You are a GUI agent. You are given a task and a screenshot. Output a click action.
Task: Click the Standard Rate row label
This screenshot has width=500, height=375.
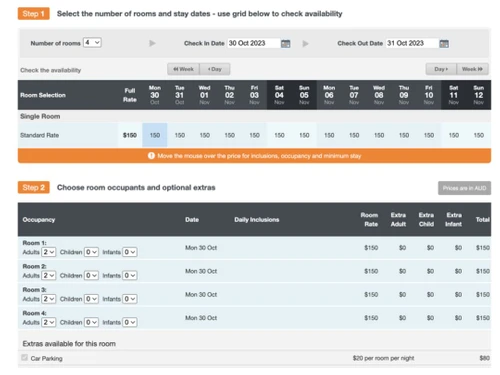(x=39, y=135)
